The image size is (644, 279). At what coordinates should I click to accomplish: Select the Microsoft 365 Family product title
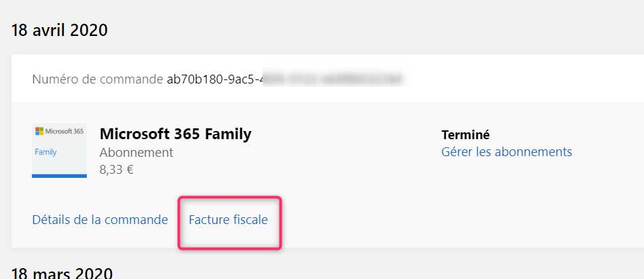tap(175, 134)
